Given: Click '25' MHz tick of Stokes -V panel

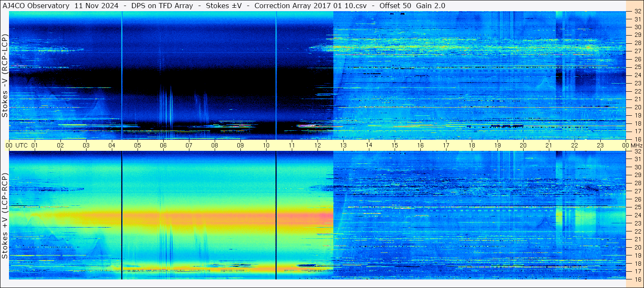Looking at the screenshot, I should pyautogui.click(x=637, y=67).
